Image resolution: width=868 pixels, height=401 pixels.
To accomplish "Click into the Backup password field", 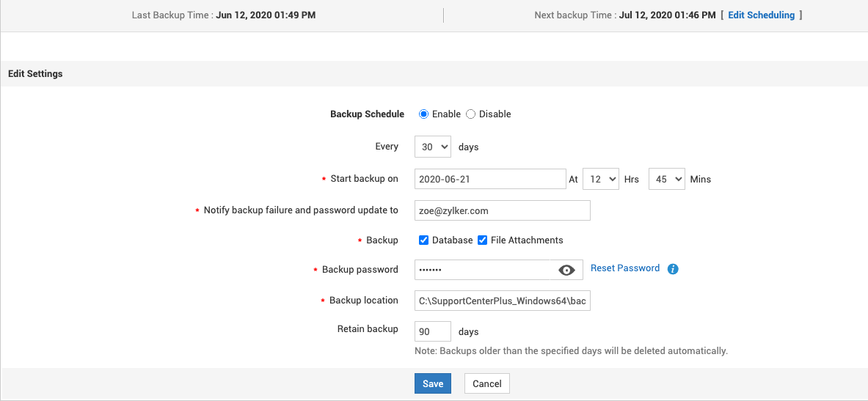I will 484,270.
